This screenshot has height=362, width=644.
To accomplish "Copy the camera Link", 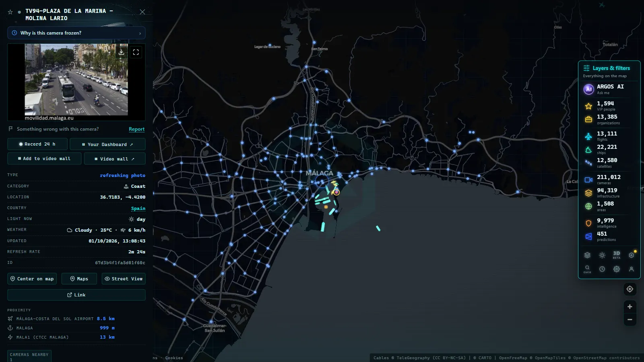I will (x=76, y=295).
